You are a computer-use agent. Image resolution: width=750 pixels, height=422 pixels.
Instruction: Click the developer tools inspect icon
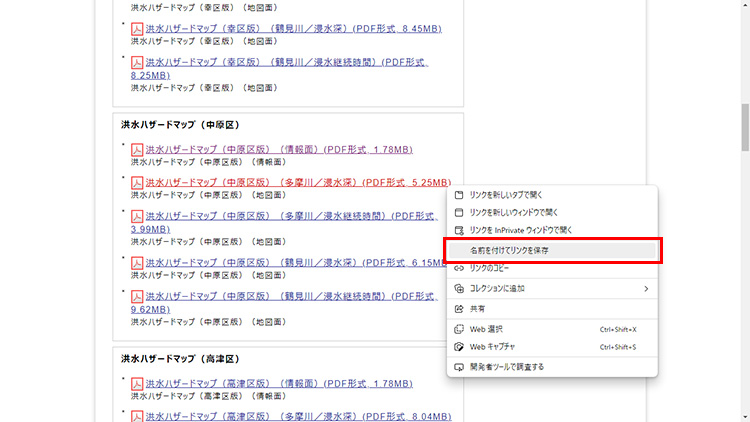tap(460, 367)
